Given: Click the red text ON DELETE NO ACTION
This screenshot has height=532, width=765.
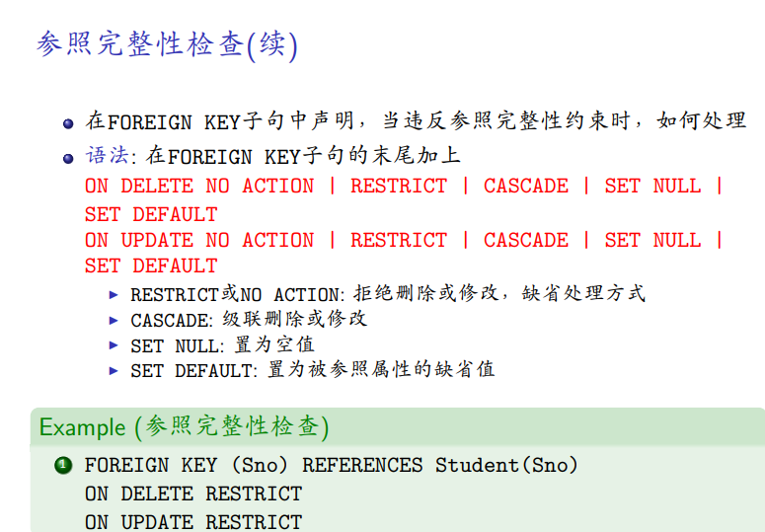Looking at the screenshot, I should pyautogui.click(x=198, y=187).
